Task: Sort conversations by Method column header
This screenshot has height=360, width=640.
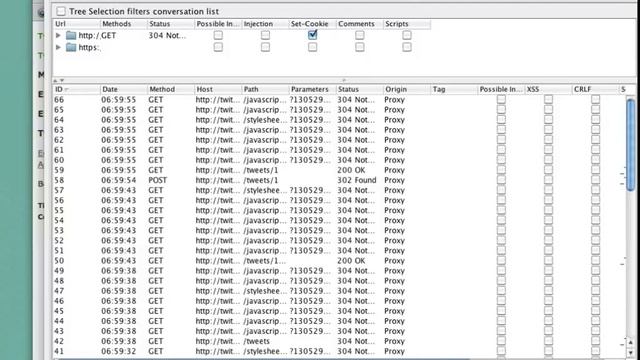Action: pyautogui.click(x=171, y=89)
